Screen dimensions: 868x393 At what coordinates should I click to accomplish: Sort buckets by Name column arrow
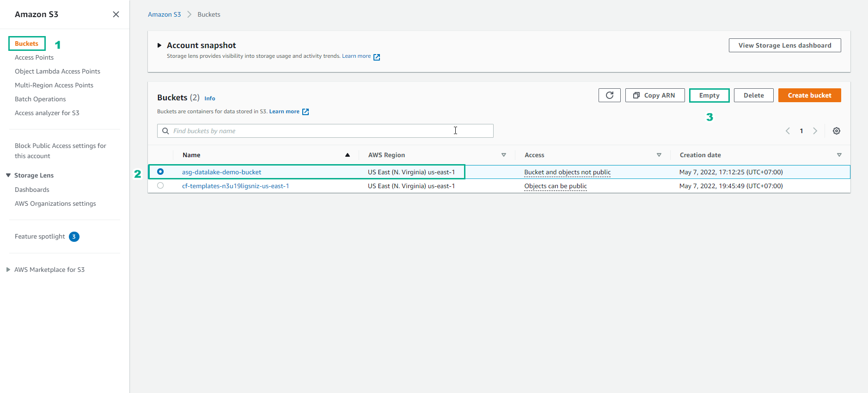click(348, 155)
